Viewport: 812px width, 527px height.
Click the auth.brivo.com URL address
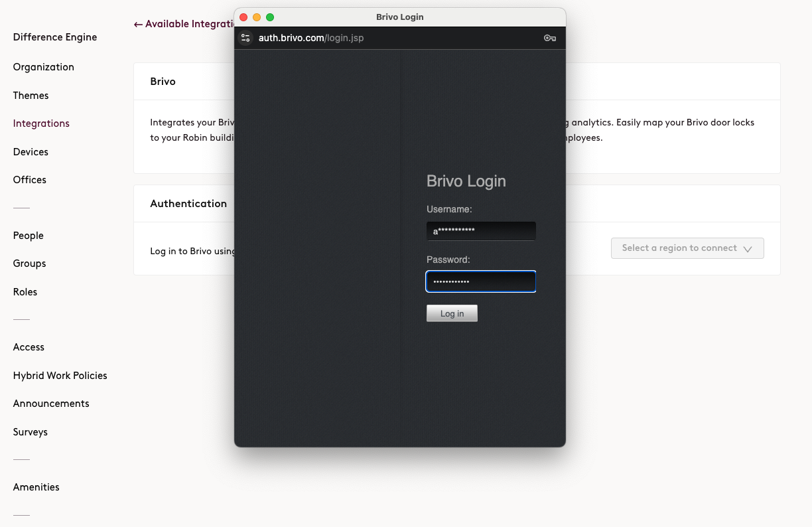[311, 38]
